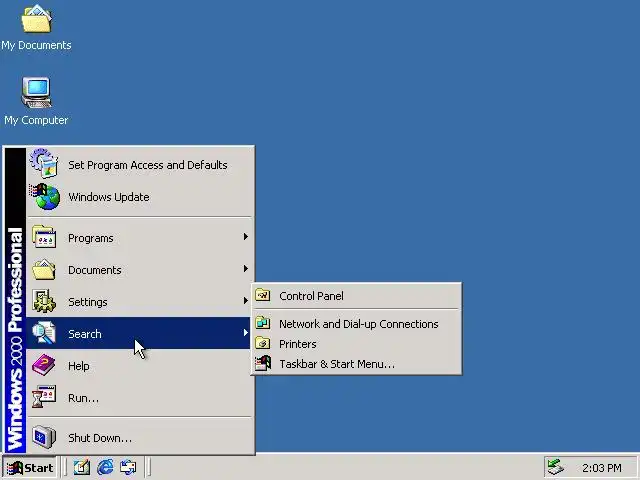This screenshot has height=480, width=640.
Task: Open Control Panel from the submenu
Action: (356, 296)
